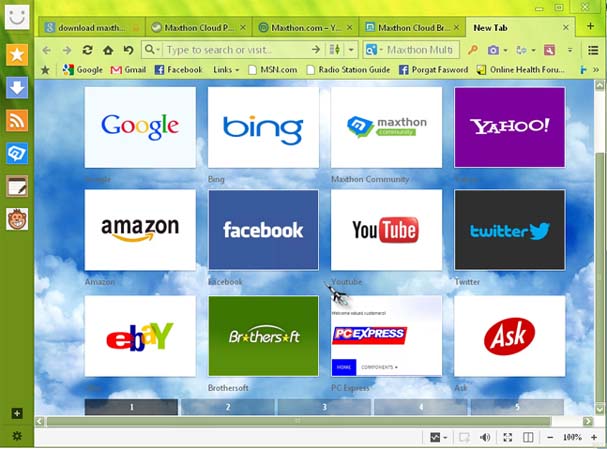Add a sidebar extension with the plus icon
This screenshot has width=607, height=449.
pos(17,413)
